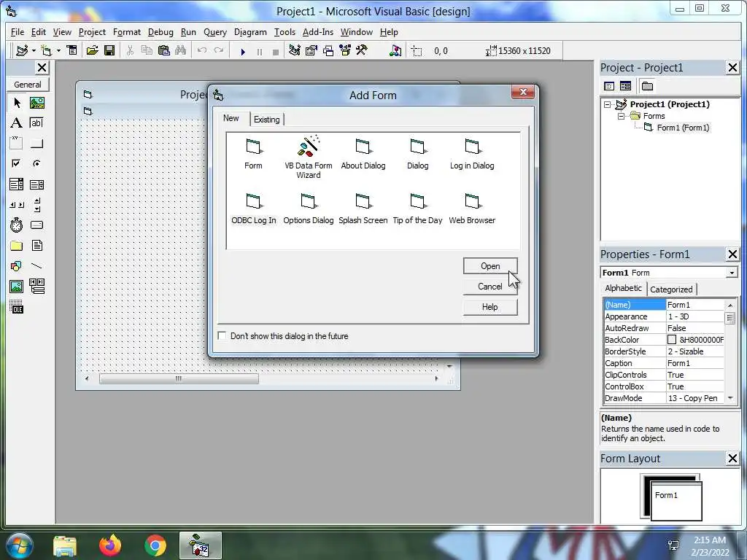Open Add Project dropdown arrow in toolbar

34,50
